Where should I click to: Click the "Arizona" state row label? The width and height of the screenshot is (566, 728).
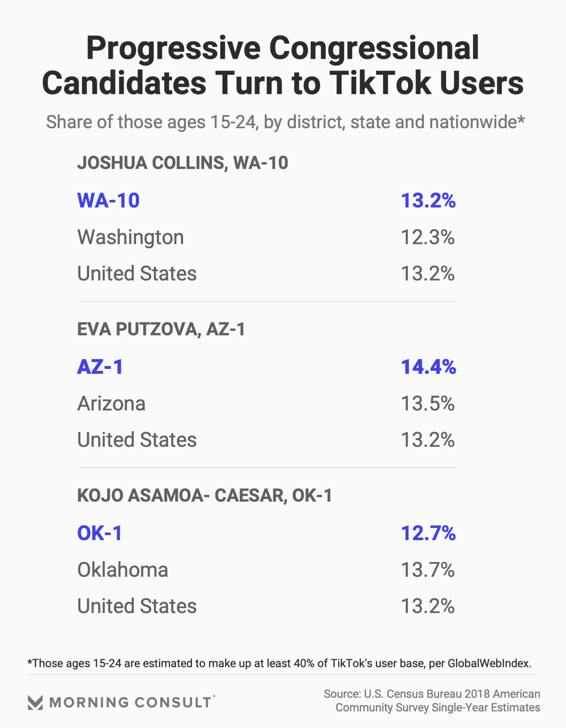coord(111,404)
